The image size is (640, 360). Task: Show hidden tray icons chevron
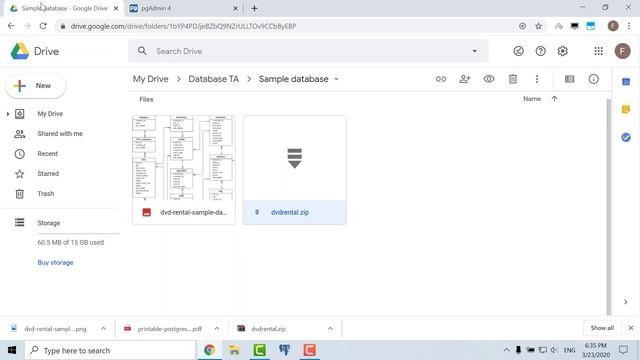click(506, 350)
